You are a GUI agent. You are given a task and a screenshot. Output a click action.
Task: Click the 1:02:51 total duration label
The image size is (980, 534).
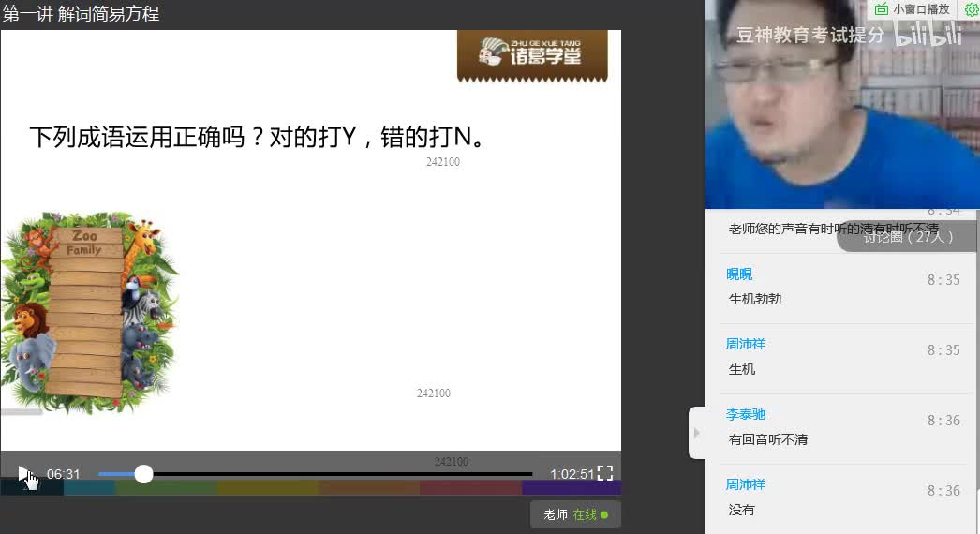pyautogui.click(x=572, y=474)
